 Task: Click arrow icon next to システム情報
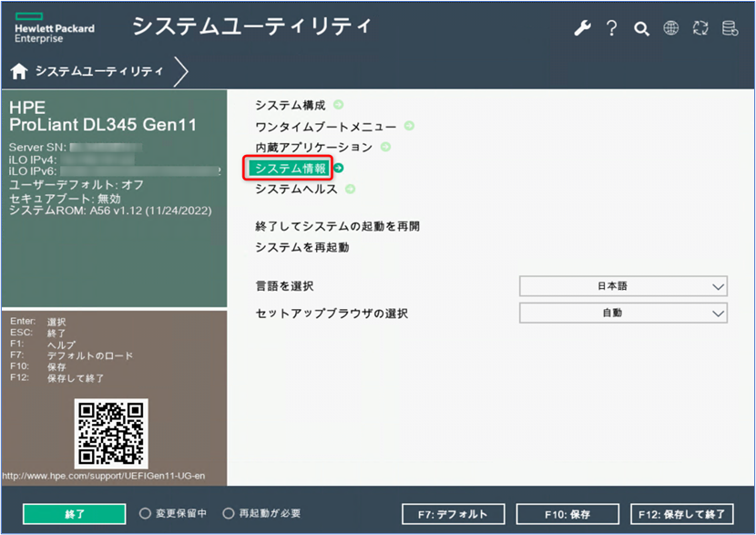coord(339,168)
